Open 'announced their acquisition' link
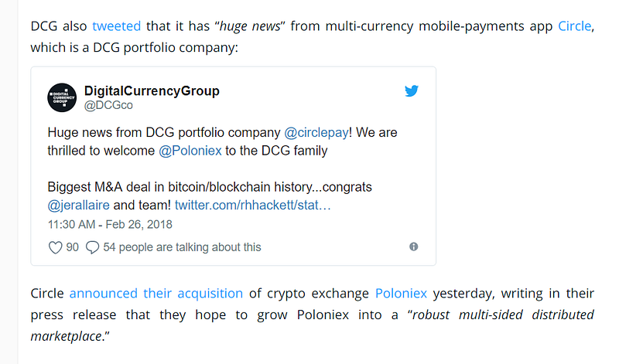The image size is (619, 364). [x=156, y=294]
